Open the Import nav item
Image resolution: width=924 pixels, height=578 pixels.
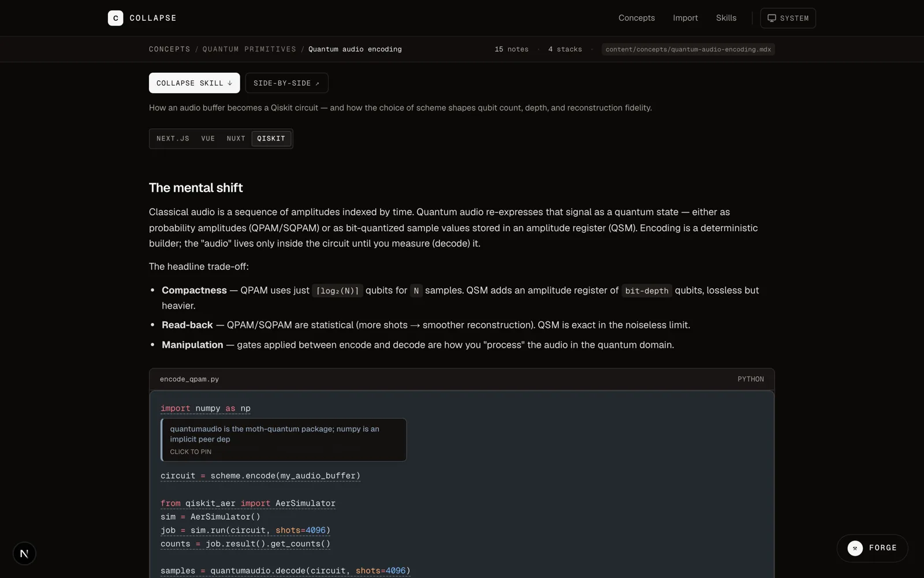coord(685,18)
